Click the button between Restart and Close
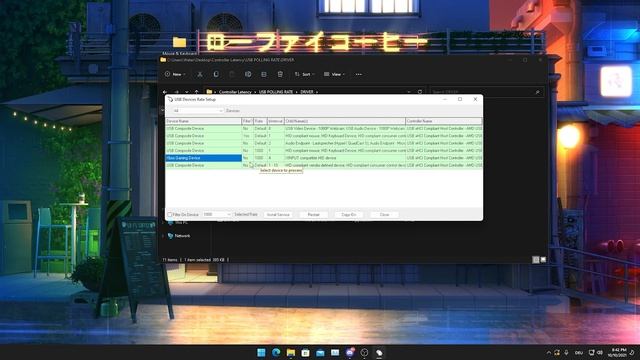This screenshot has height=360, width=640. tap(349, 215)
